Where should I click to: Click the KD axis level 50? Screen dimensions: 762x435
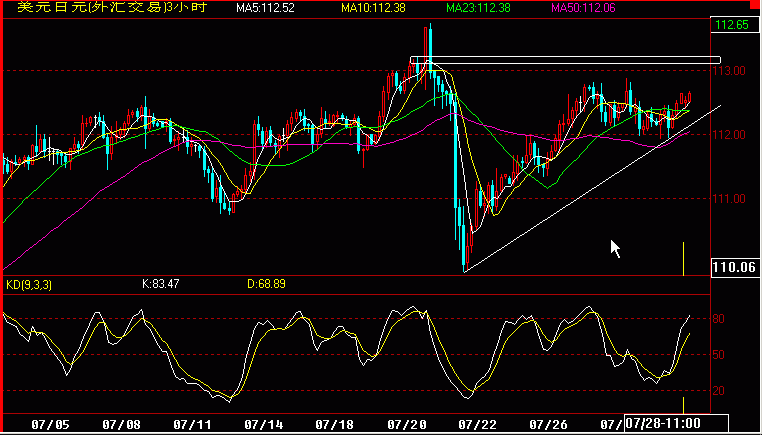(x=719, y=355)
